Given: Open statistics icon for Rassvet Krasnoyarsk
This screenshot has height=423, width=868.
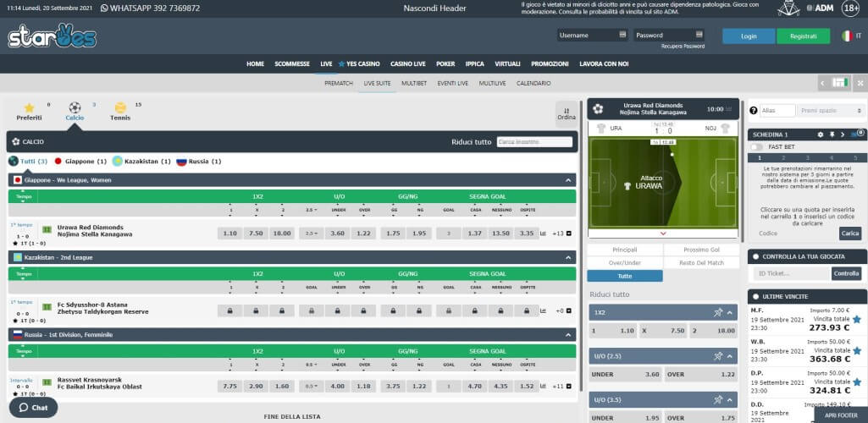Looking at the screenshot, I should (x=543, y=387).
